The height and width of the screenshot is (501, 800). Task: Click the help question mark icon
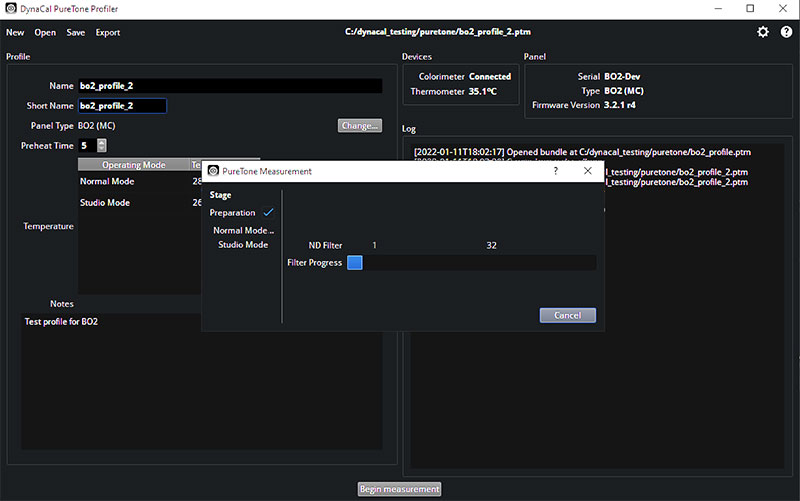click(786, 32)
